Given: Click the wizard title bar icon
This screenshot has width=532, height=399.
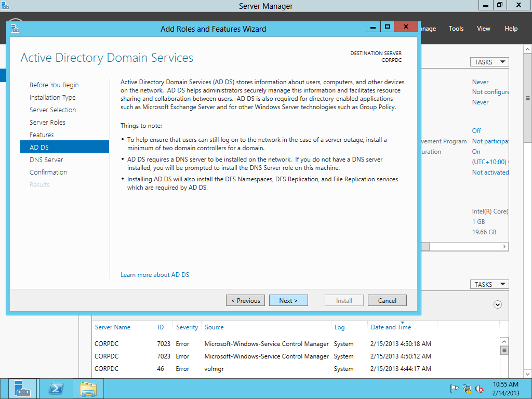Looking at the screenshot, I should (x=15, y=29).
